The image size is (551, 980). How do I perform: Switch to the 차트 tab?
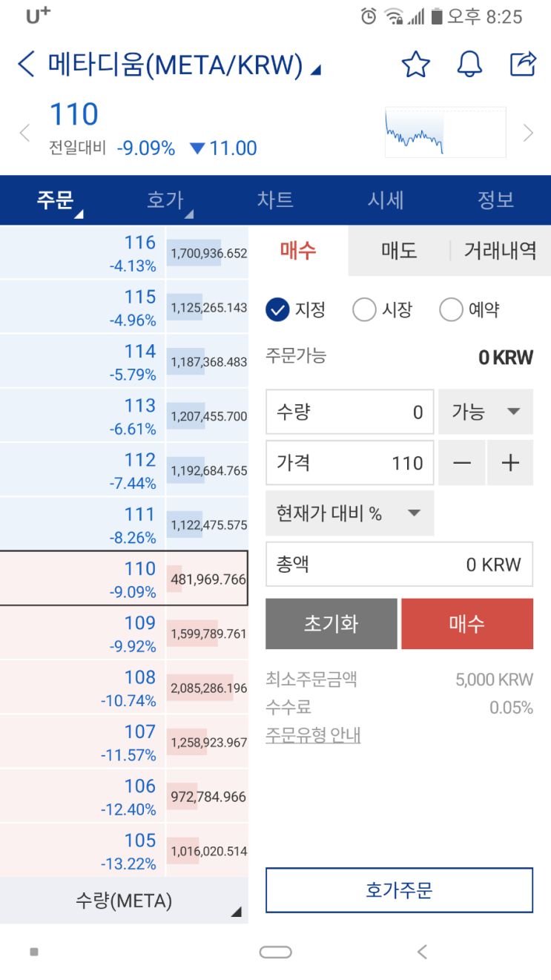click(275, 200)
